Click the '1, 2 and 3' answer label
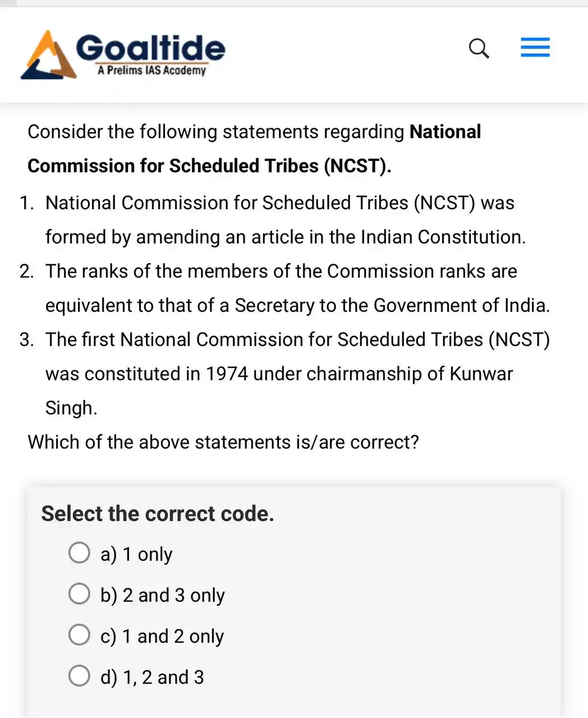 pos(152,677)
